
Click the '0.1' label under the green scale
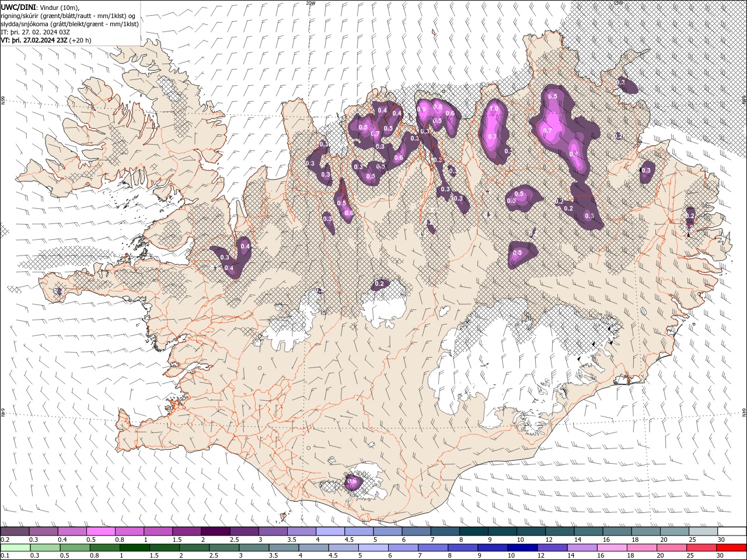coord(5,555)
